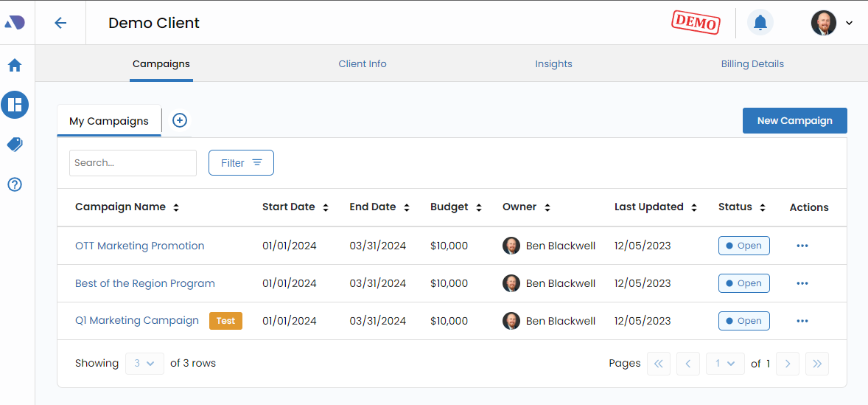Viewport: 868px width, 405px height.
Task: Open the notifications bell
Action: 760,23
